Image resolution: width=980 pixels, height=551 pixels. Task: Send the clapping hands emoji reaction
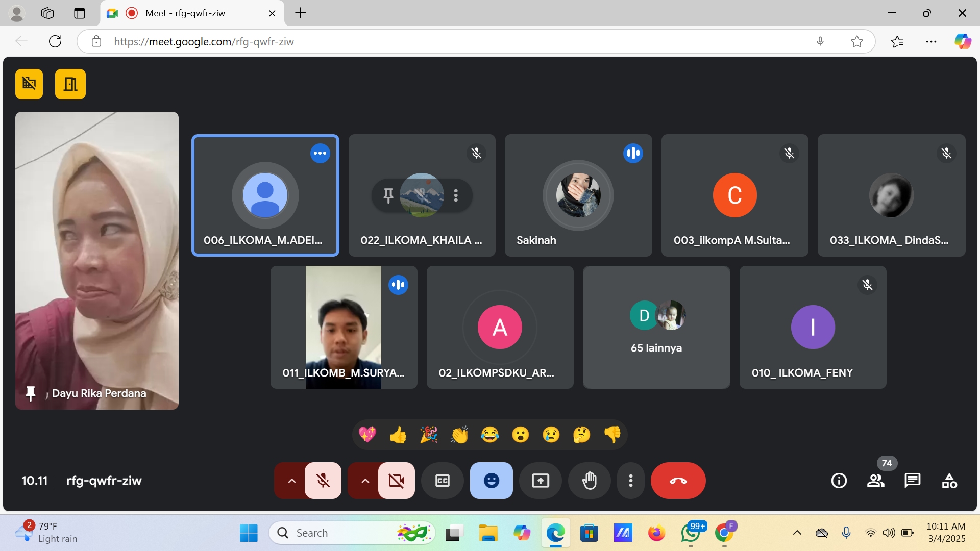[459, 435]
